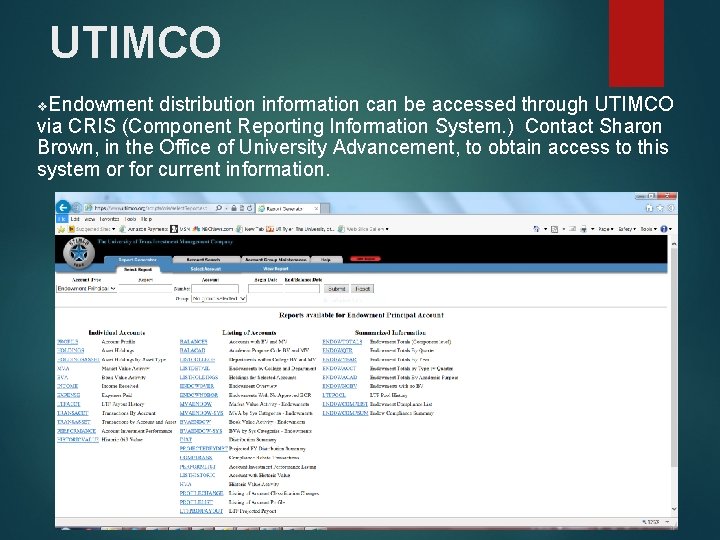Open the Page command bar dropdown
Viewport: 720px width, 540px height.
[x=604, y=229]
